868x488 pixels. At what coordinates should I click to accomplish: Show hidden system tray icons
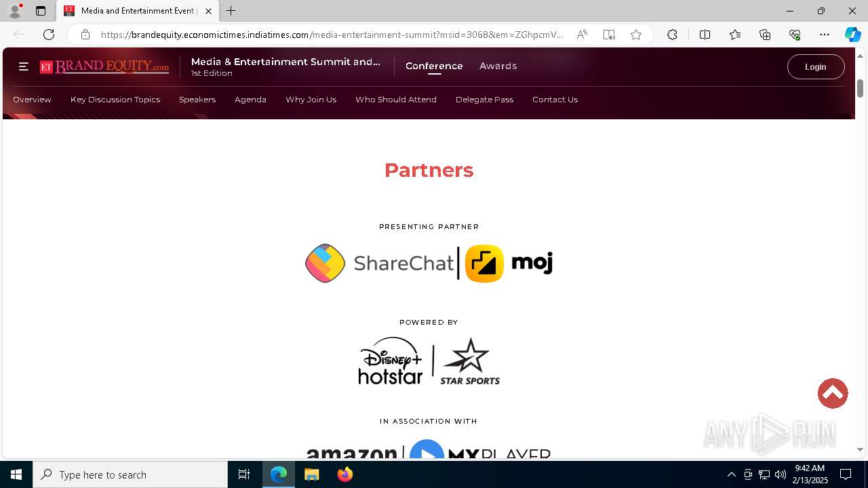click(731, 474)
